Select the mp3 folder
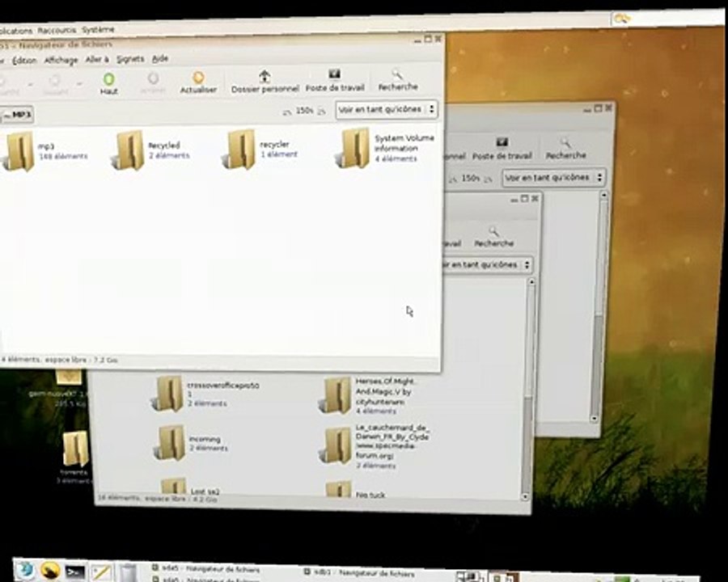The width and height of the screenshot is (728, 582). pos(44,151)
